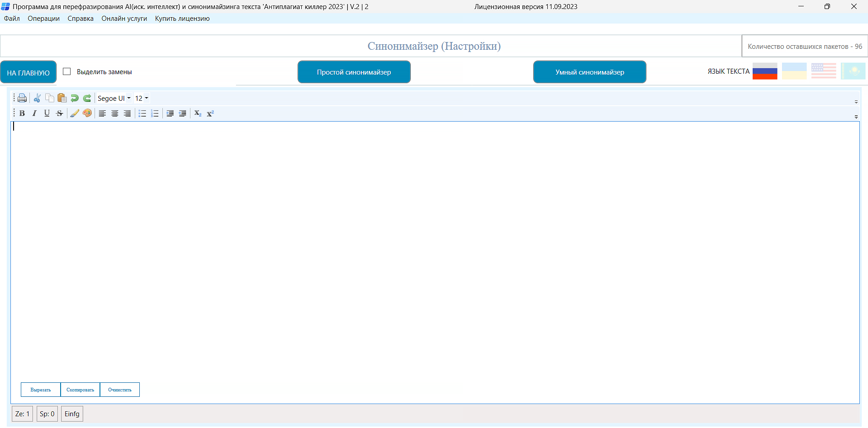The image size is (868, 428).
Task: Open the Операции menu
Action: point(43,19)
